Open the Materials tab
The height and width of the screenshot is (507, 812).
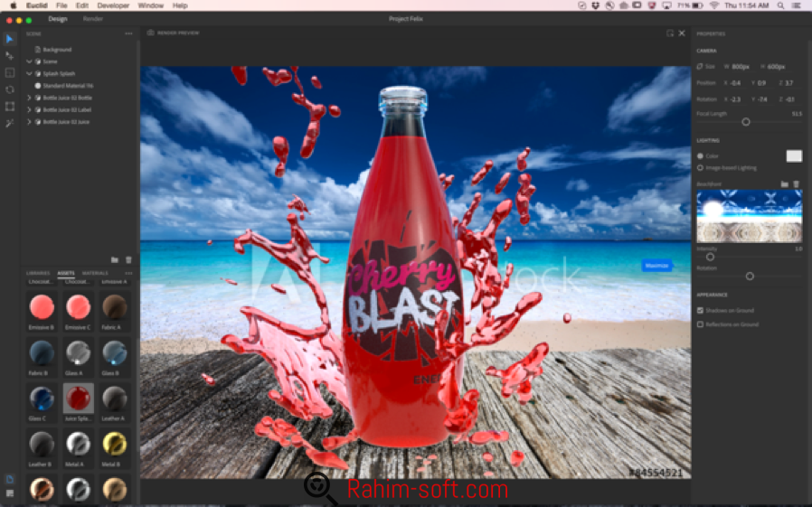coord(95,273)
